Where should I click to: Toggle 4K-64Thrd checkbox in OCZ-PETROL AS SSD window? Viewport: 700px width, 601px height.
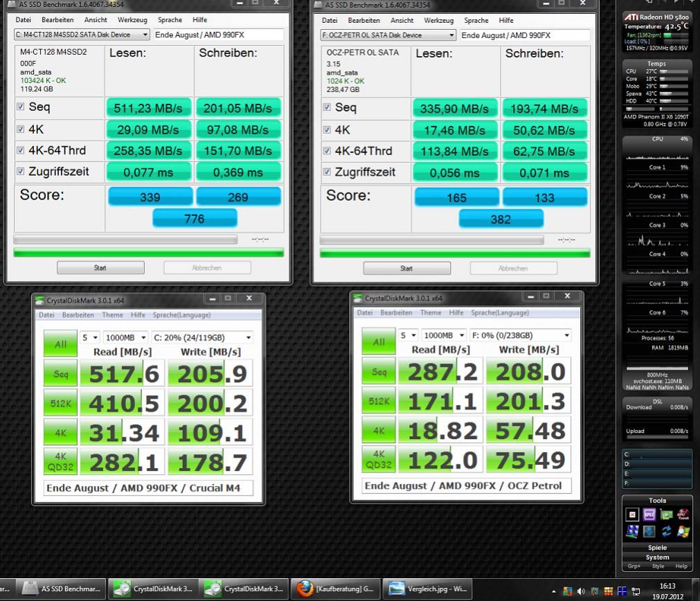327,150
